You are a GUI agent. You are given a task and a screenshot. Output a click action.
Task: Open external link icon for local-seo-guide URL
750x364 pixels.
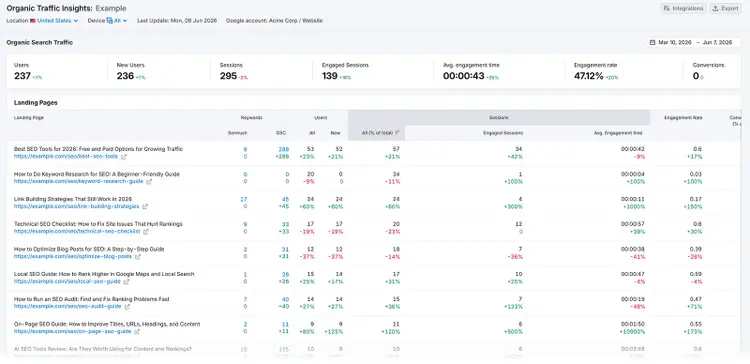pyautogui.click(x=127, y=282)
